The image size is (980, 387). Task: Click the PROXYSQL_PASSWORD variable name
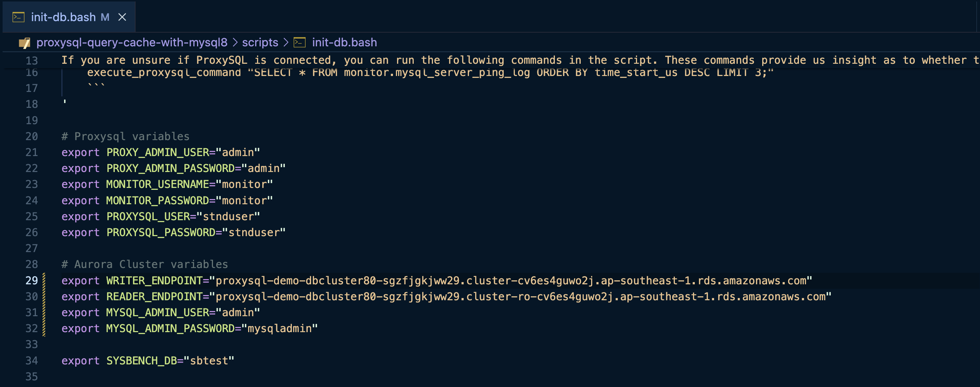pos(161,232)
